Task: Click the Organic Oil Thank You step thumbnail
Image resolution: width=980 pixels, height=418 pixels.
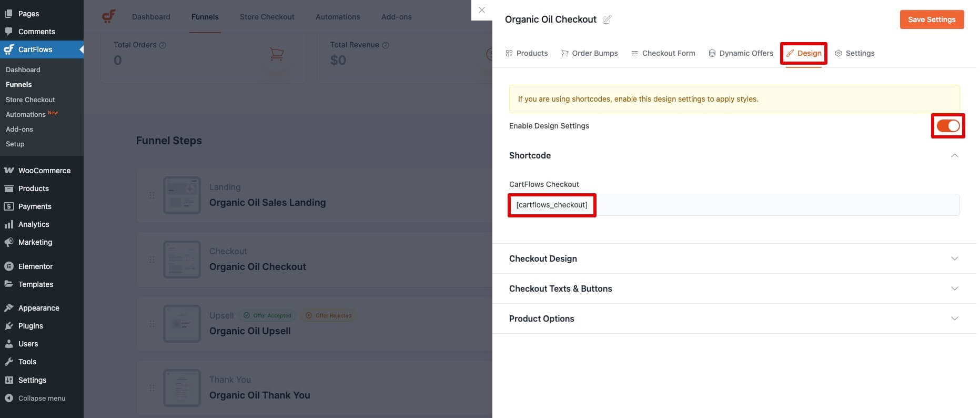Action: (182, 388)
